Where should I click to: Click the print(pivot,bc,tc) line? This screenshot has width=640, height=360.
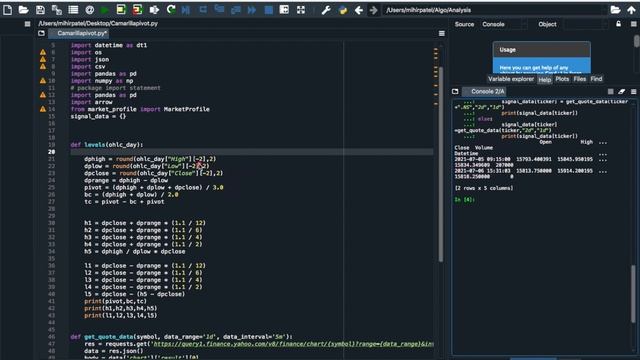115,301
